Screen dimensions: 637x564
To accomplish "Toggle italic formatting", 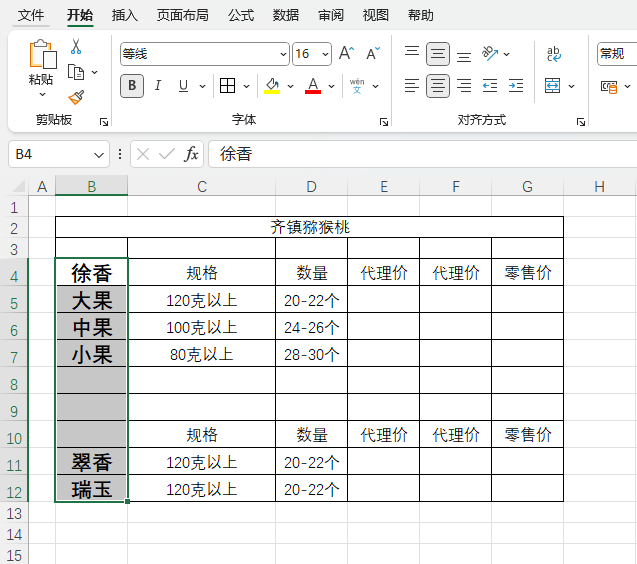I will point(158,86).
